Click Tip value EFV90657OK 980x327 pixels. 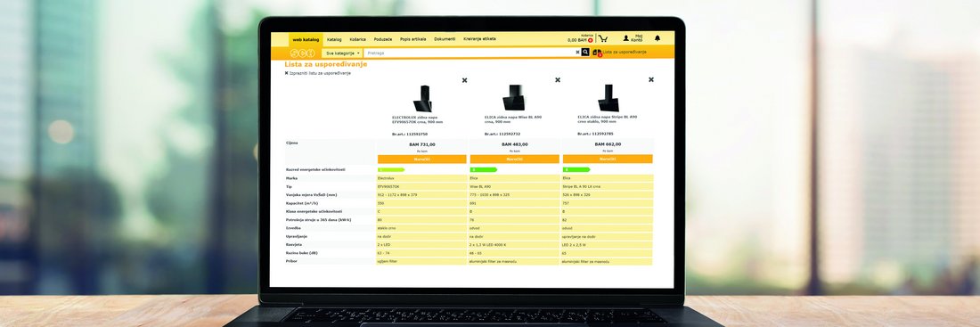(388, 186)
